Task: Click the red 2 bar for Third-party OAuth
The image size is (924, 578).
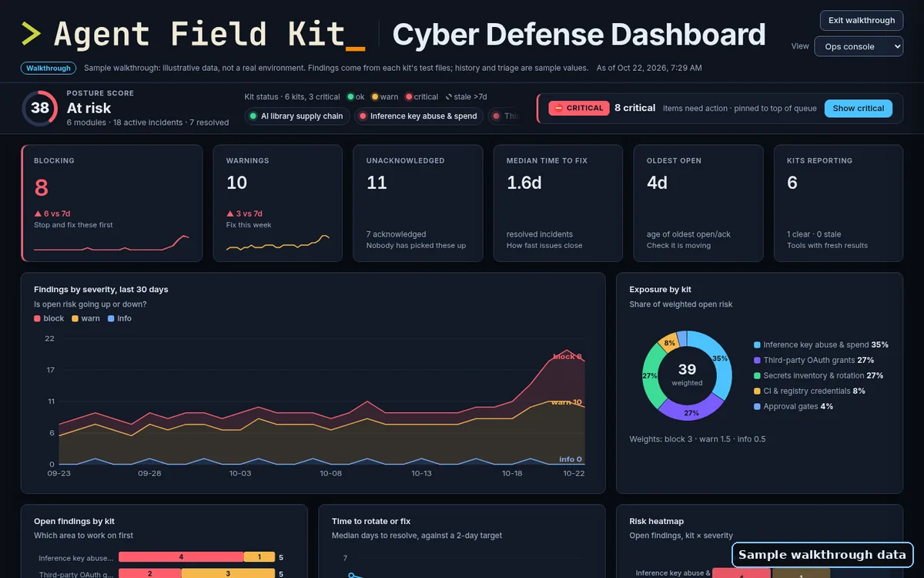Action: click(x=150, y=573)
